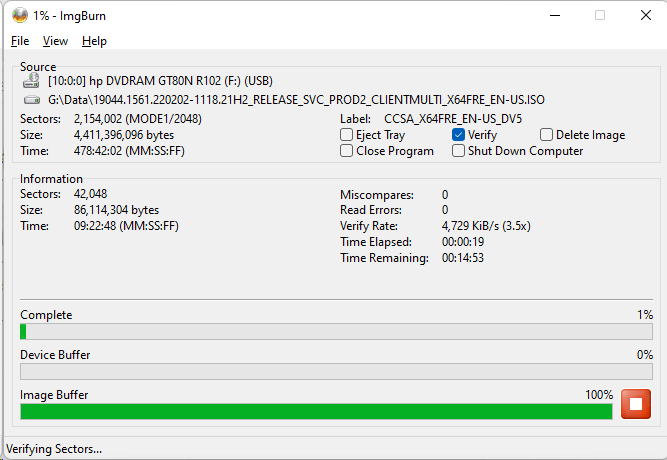Click the Verifying Sectors status bar

55,449
